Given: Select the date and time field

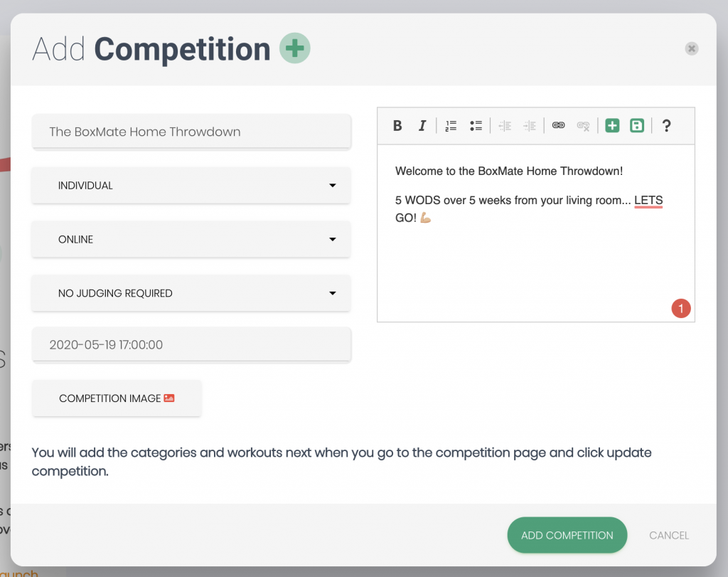Looking at the screenshot, I should (x=191, y=345).
